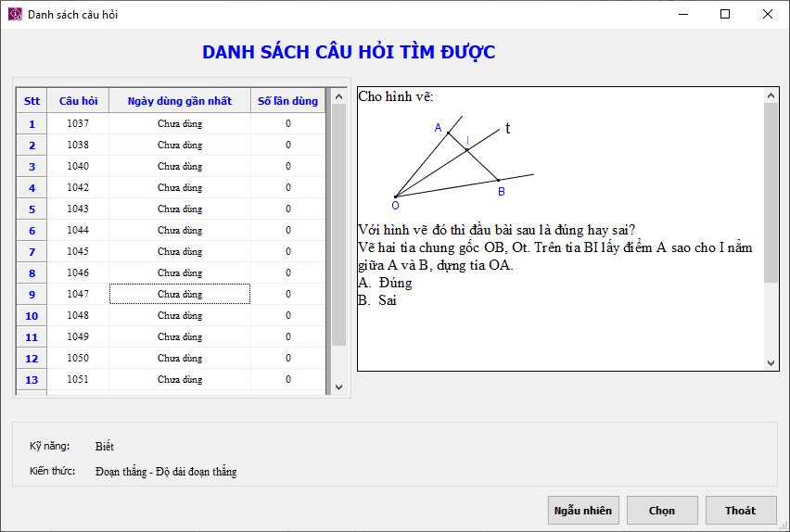The image size is (790, 532).
Task: Click the app icon in title bar
Action: (x=15, y=14)
